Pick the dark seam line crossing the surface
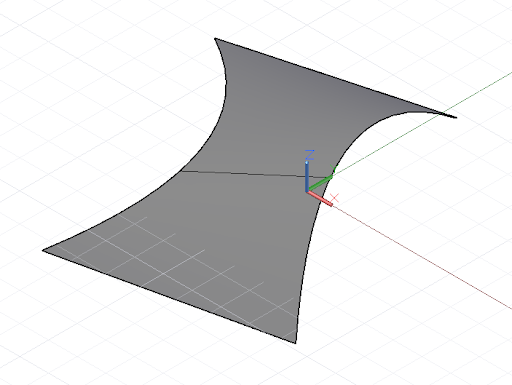The height and width of the screenshot is (385, 512). [x=253, y=174]
